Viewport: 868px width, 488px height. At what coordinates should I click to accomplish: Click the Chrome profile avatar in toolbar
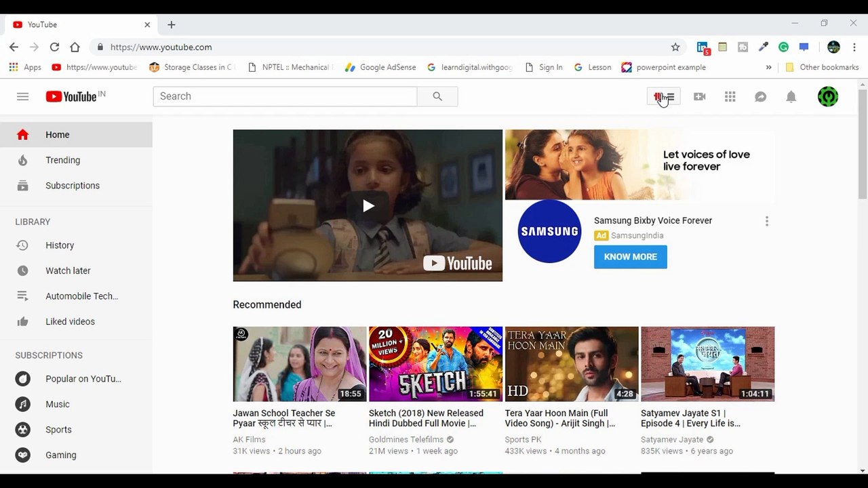(834, 47)
